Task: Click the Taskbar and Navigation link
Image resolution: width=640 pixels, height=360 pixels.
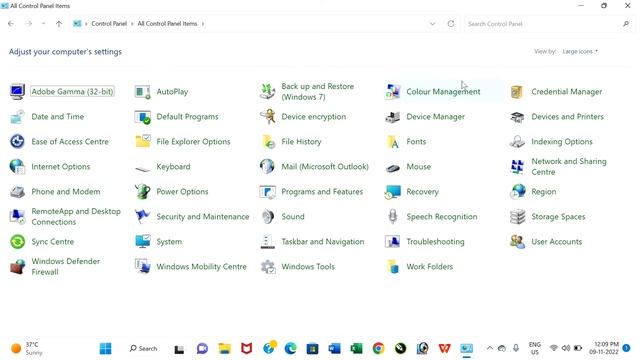Action: point(322,242)
